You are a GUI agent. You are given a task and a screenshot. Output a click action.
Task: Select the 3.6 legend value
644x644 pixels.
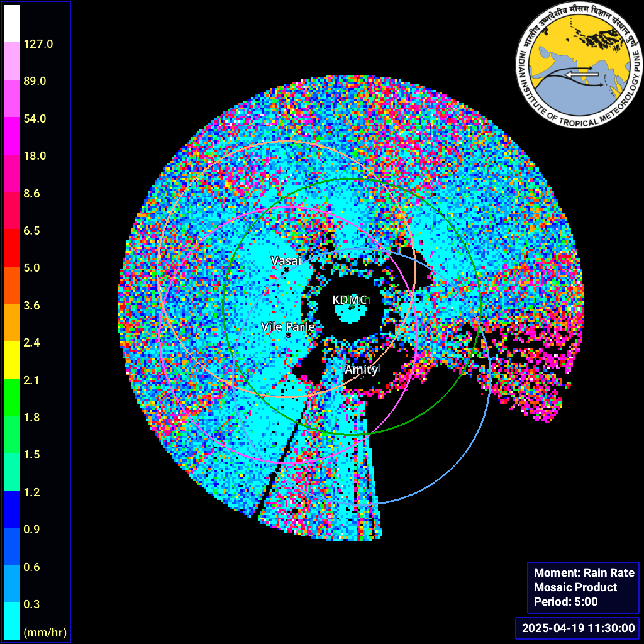[31, 305]
